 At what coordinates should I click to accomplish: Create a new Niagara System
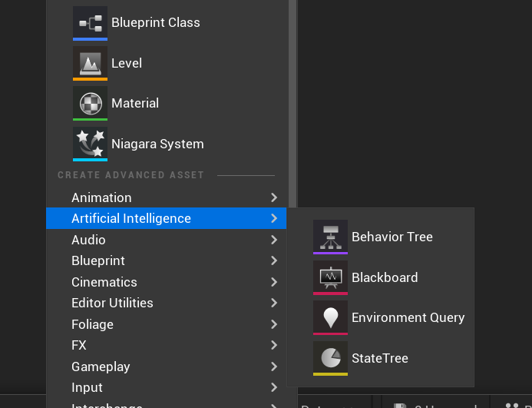pos(167,144)
